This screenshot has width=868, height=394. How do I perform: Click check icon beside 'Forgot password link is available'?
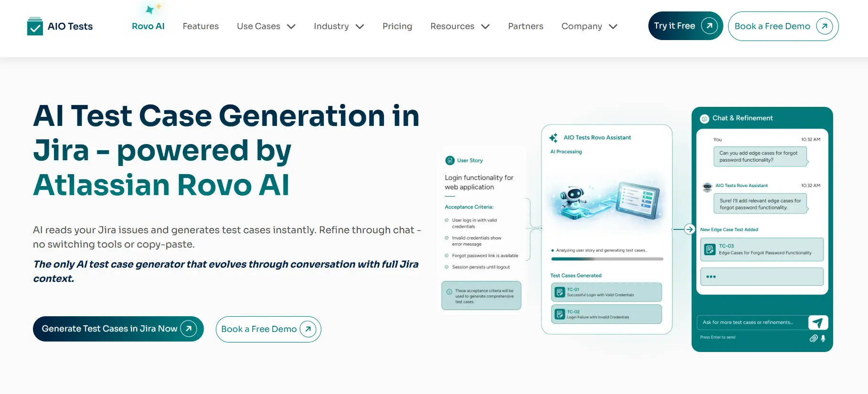click(447, 256)
